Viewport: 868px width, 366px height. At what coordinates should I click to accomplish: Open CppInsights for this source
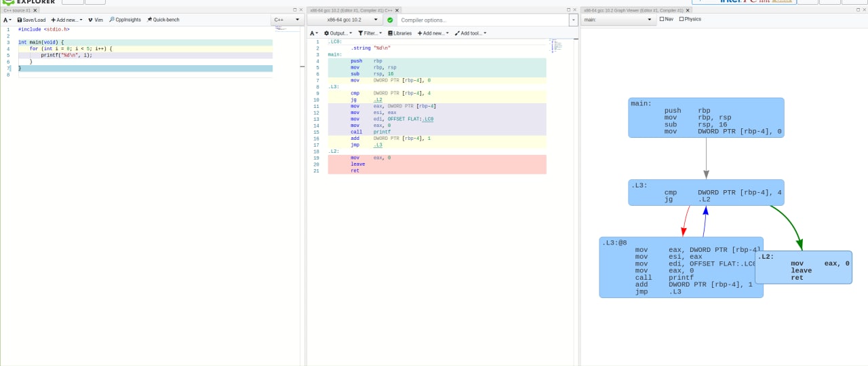click(125, 20)
